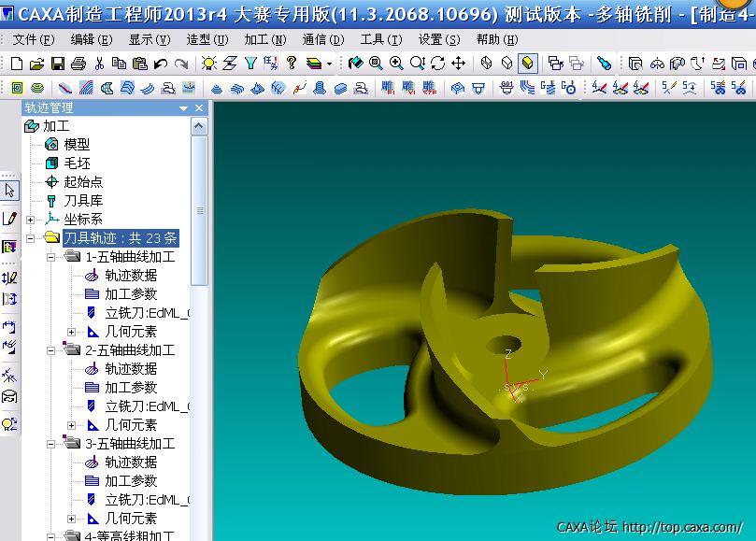Open the 加工(N) menu
The image size is (756, 541).
(x=264, y=39)
